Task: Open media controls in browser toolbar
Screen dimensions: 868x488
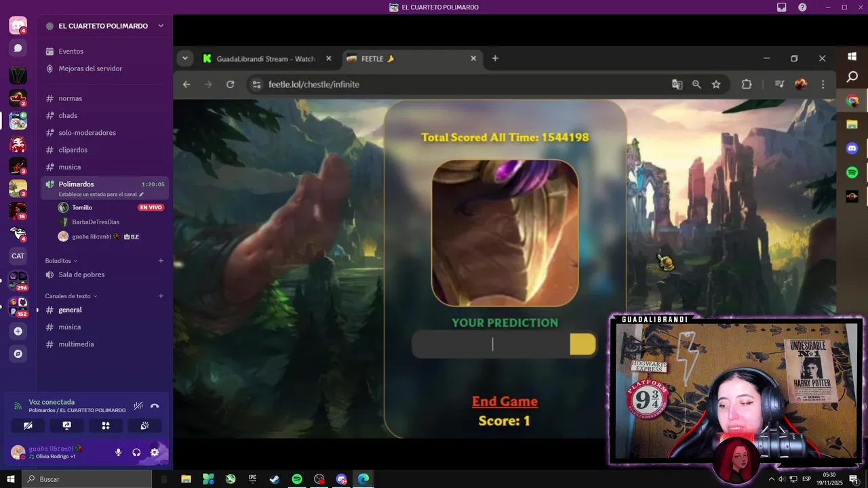Action: pyautogui.click(x=779, y=85)
